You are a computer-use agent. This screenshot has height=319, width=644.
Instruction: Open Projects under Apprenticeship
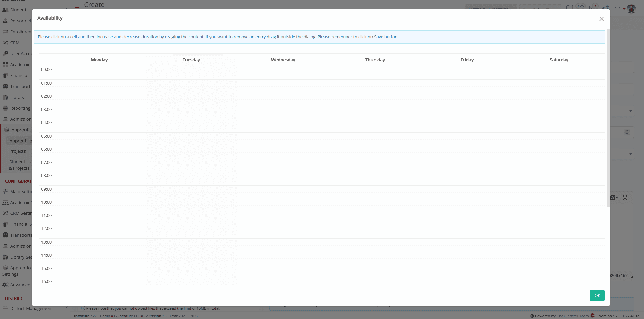coord(17,151)
